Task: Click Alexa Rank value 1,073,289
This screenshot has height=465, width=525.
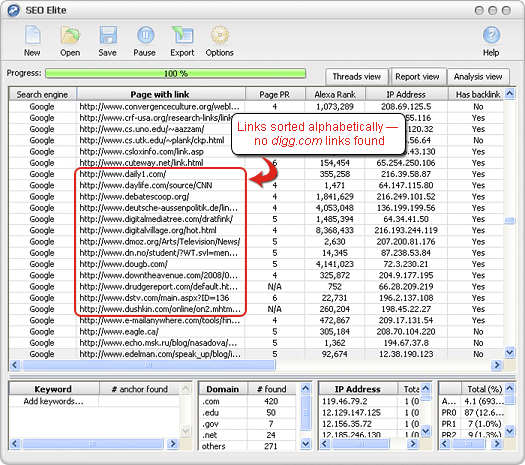Action: click(x=335, y=107)
